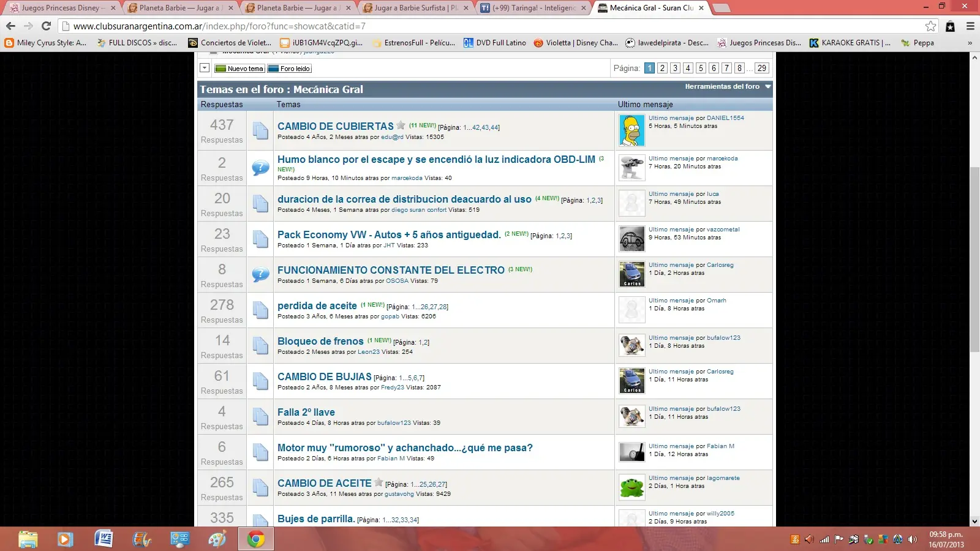This screenshot has height=551, width=980.
Task: Click the question icon for FUNCIONAMIENTO CONSTANTE DEL ELECTRO
Action: click(x=260, y=274)
